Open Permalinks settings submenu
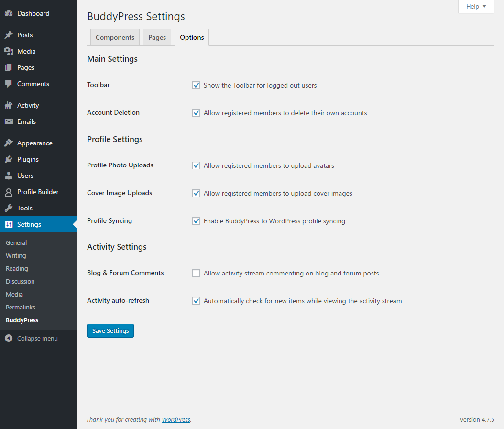504x429 pixels. (x=20, y=307)
